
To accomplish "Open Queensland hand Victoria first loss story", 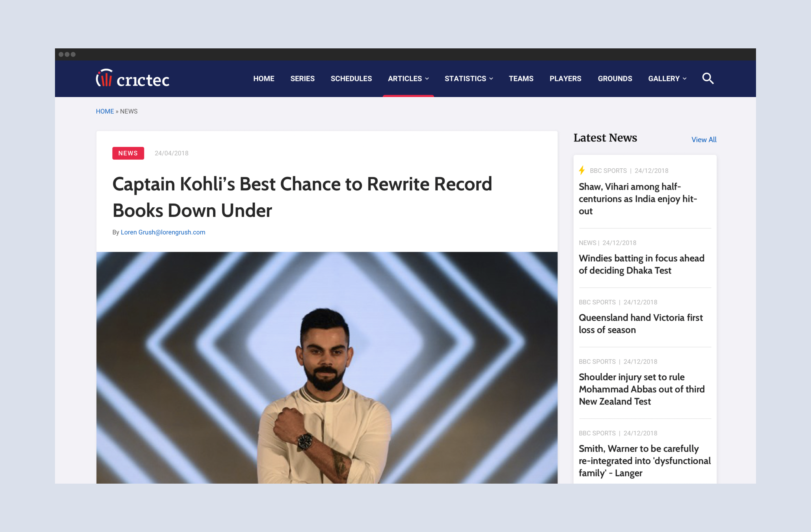I will [x=641, y=324].
